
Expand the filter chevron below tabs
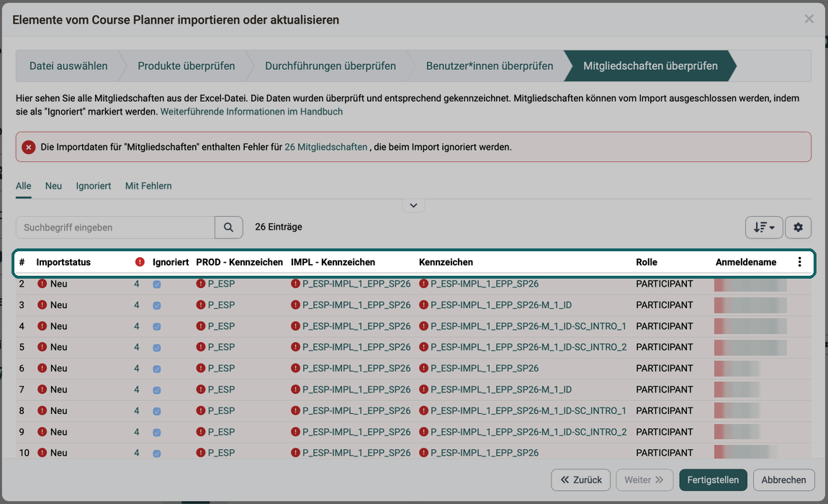413,205
